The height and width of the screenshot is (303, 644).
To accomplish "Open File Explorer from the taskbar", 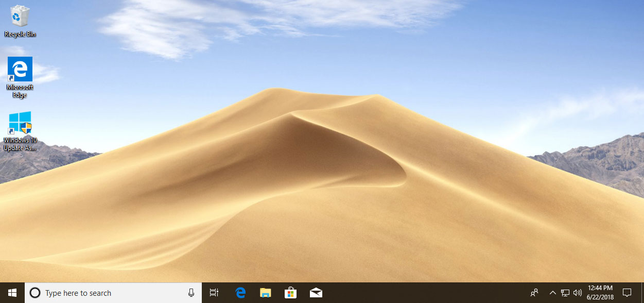I will coord(266,293).
